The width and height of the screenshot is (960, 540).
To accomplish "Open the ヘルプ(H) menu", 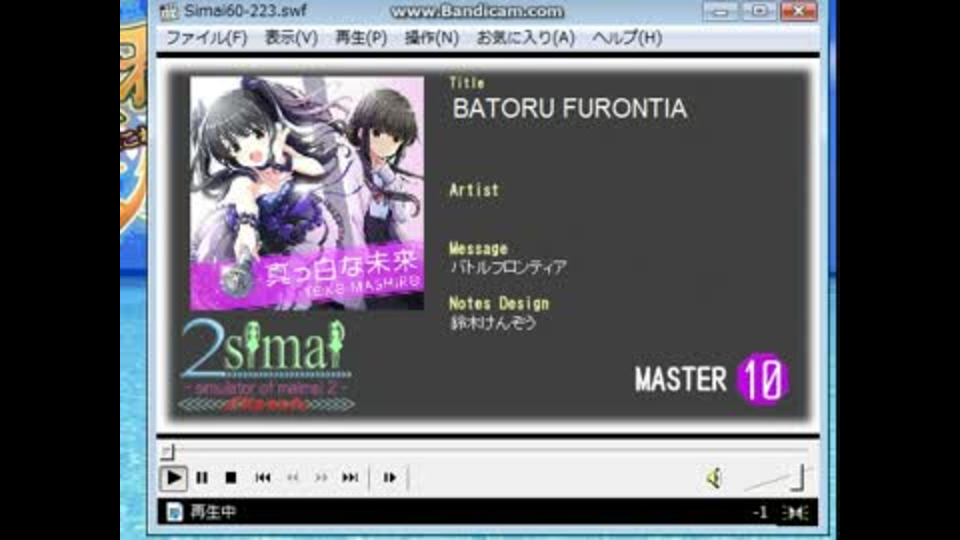I will tap(627, 38).
